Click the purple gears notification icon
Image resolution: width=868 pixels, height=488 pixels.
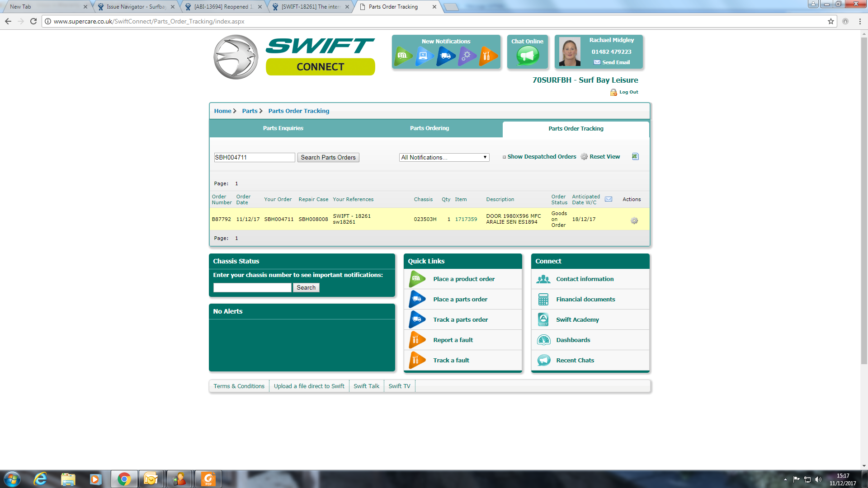tap(467, 56)
